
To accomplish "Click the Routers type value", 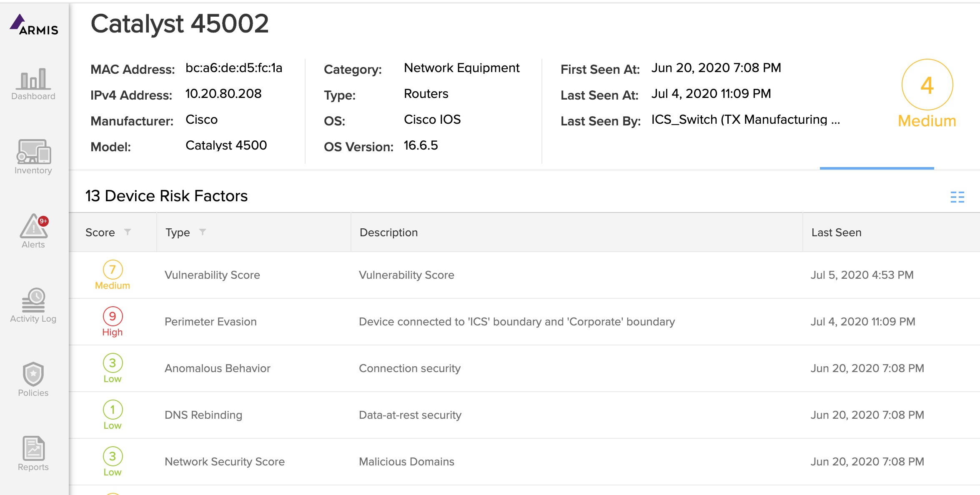I will pos(426,94).
